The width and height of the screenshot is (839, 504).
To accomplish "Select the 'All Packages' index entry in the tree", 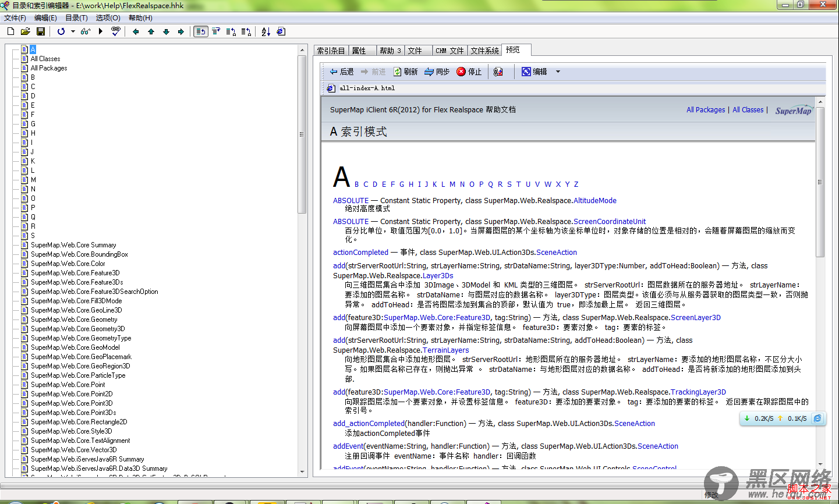I will pos(49,68).
